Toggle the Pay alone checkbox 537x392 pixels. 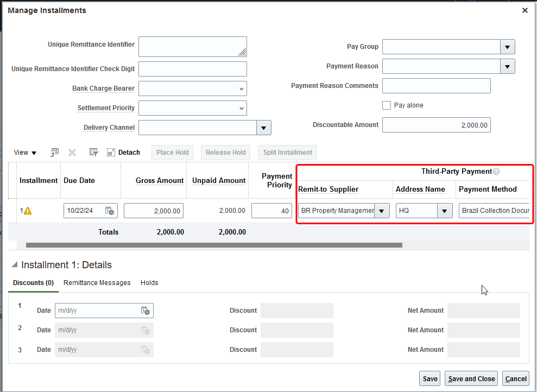coord(386,105)
